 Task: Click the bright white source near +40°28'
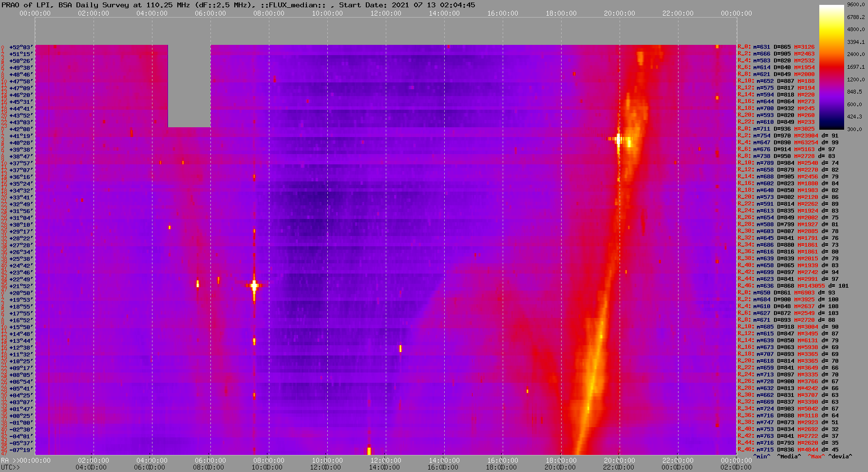(619, 139)
